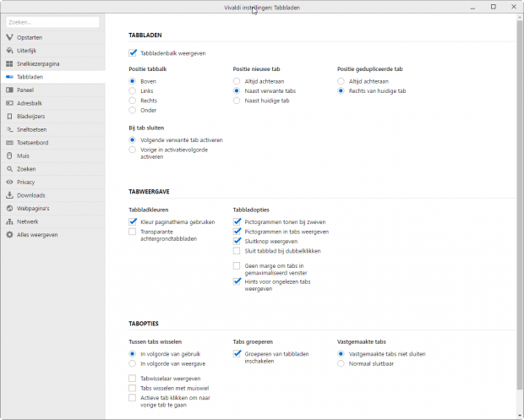This screenshot has width=524, height=420.
Task: Click the Downloads icon in sidebar
Action: click(9, 194)
